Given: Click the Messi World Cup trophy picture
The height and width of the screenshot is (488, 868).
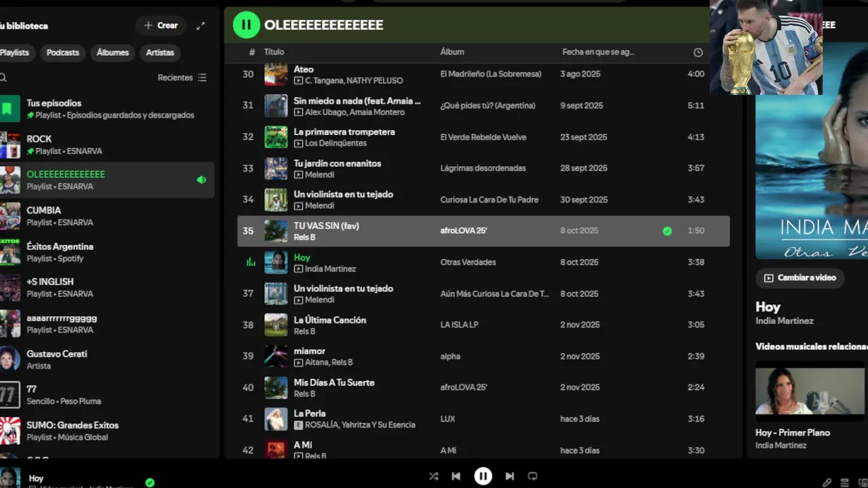Looking at the screenshot, I should 766,47.
